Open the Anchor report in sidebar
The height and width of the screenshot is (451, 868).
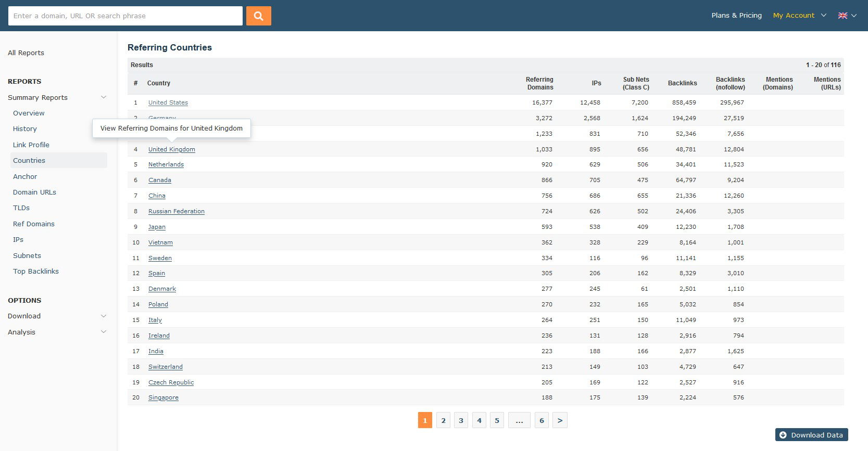click(25, 176)
